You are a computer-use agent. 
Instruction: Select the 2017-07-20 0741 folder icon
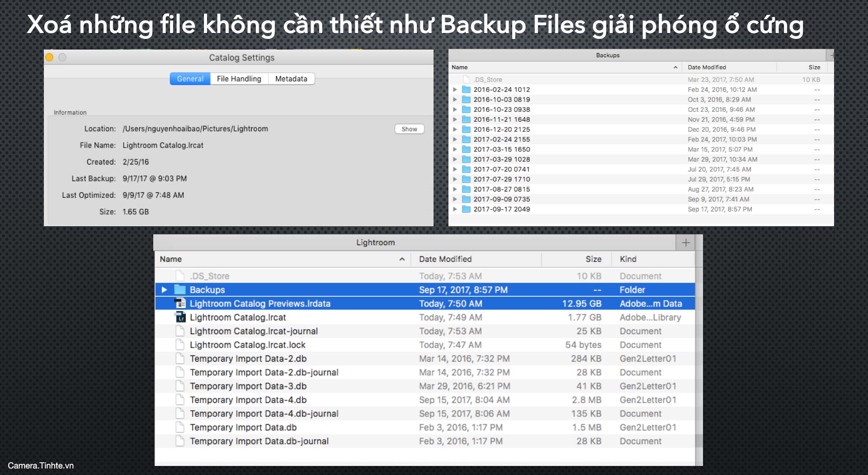click(x=466, y=169)
